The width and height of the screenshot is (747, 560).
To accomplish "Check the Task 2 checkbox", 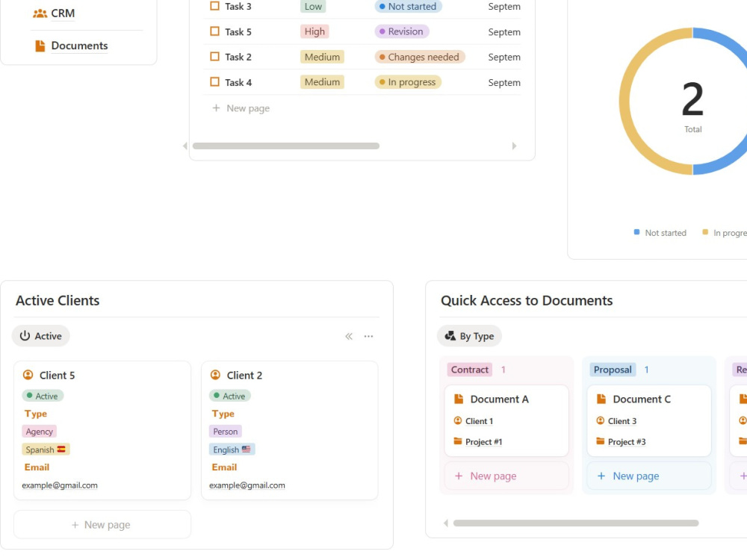I will point(215,57).
